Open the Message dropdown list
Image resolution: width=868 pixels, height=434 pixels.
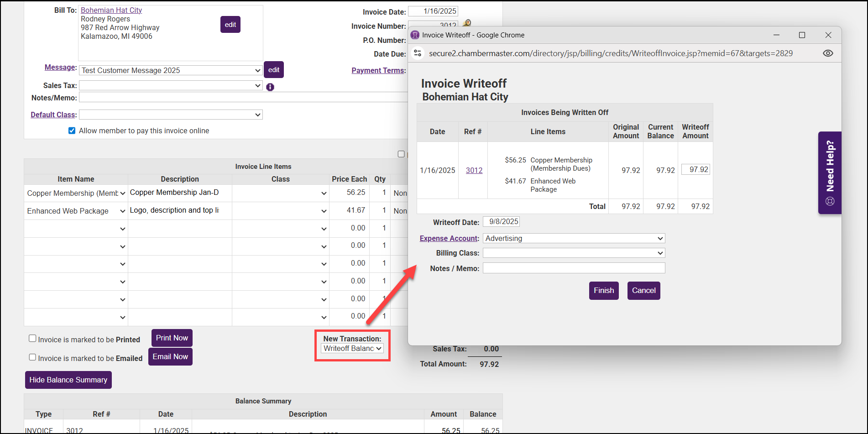point(171,70)
